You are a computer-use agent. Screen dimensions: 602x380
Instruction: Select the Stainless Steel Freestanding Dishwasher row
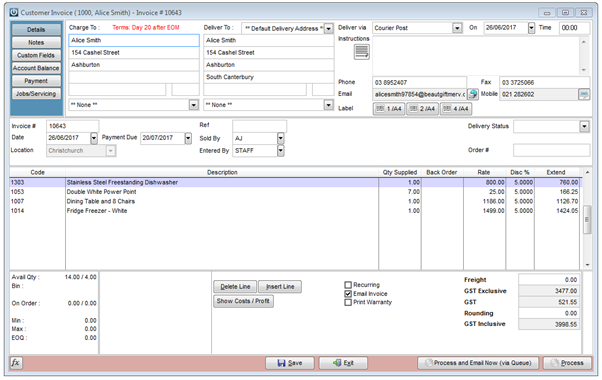click(296, 182)
